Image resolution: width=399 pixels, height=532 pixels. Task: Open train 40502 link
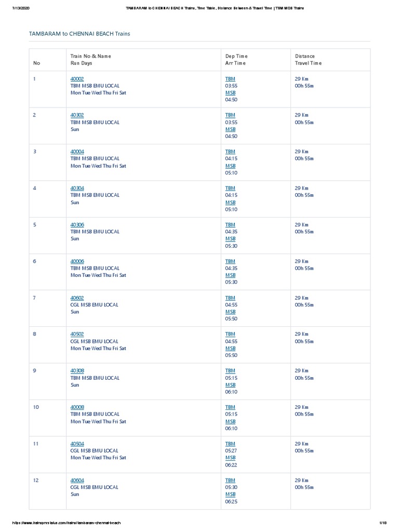[77, 334]
